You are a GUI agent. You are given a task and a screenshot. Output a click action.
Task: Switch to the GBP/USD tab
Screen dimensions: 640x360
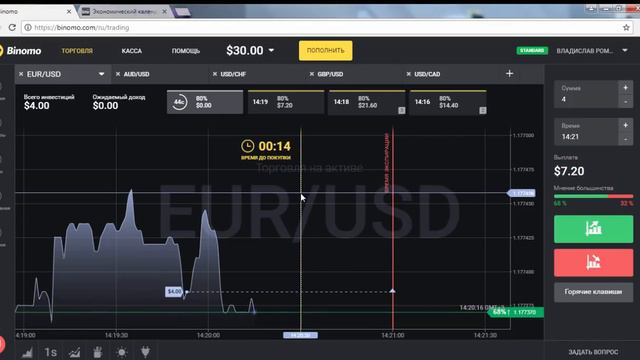click(330, 74)
